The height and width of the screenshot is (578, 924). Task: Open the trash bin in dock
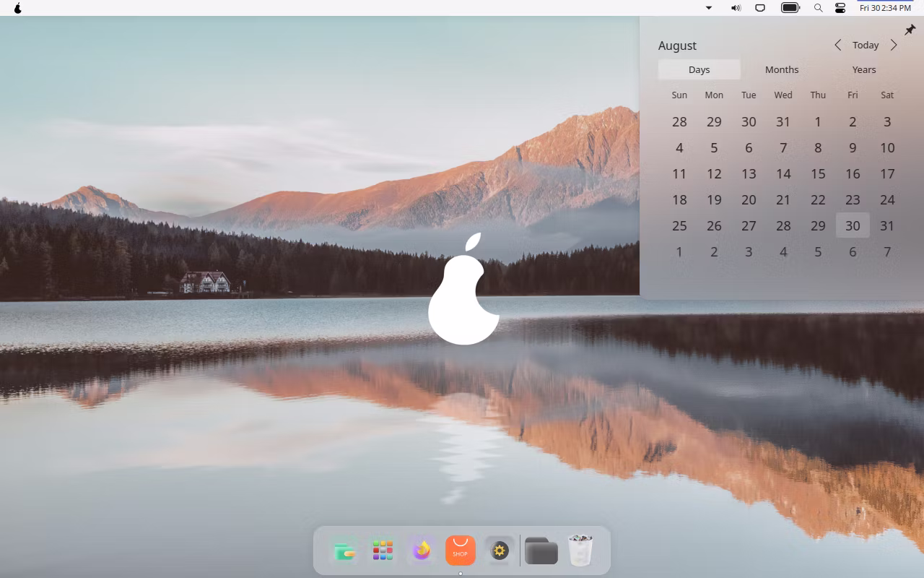coord(580,551)
